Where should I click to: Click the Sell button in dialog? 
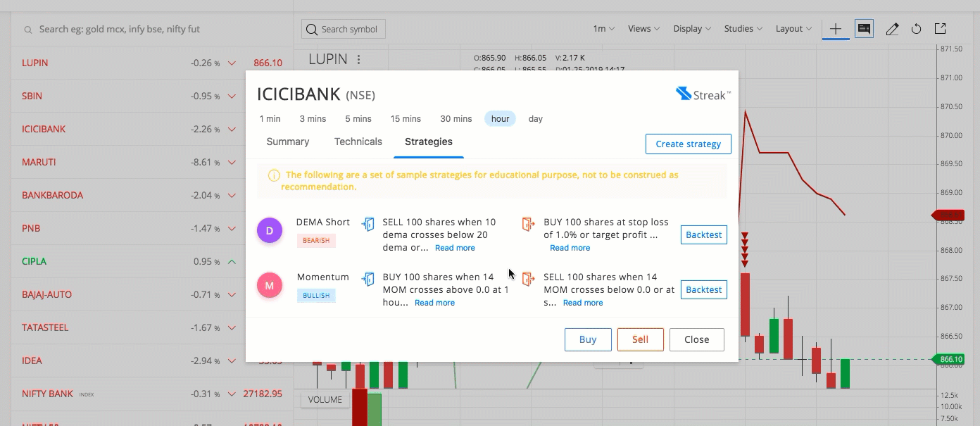coord(641,339)
